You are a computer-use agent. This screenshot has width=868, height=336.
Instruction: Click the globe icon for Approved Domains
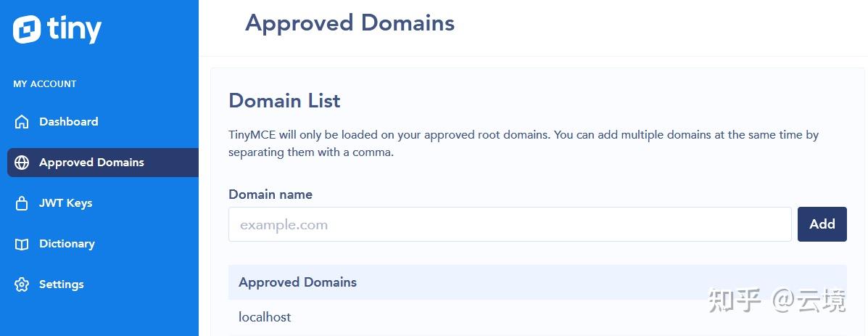pos(22,163)
